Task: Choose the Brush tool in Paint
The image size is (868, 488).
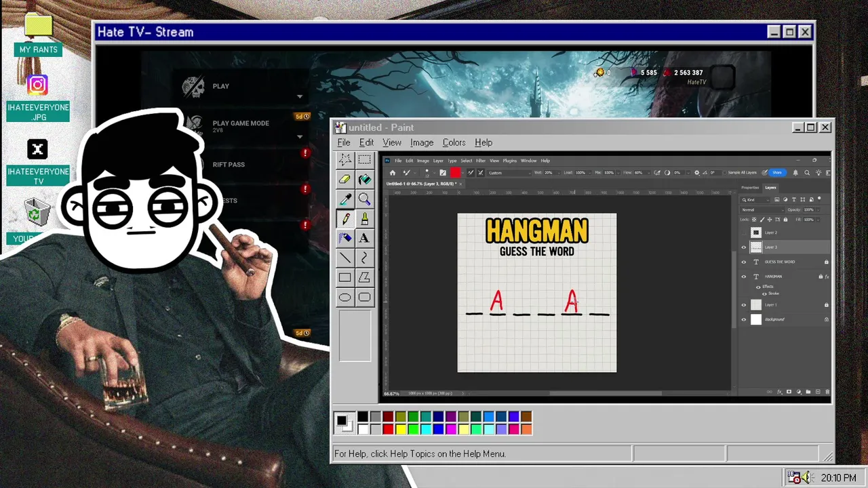Action: [364, 219]
